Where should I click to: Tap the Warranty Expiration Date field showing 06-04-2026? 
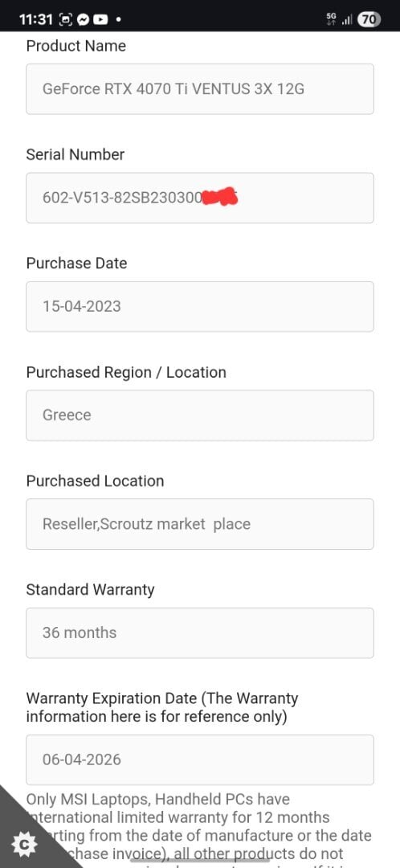pyautogui.click(x=200, y=759)
